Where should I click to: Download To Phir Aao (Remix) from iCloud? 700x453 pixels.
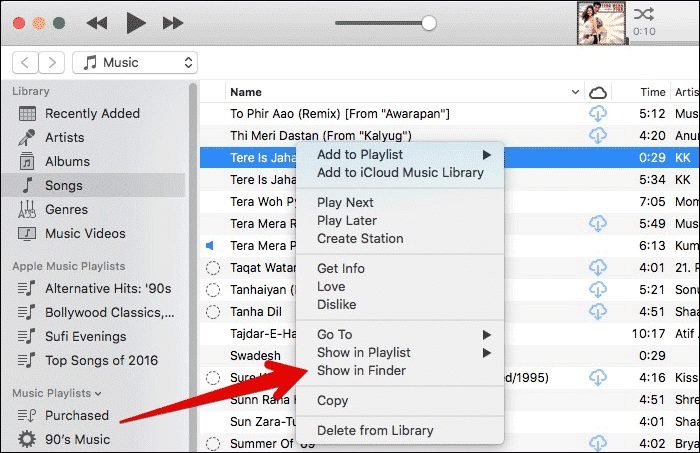(598, 113)
